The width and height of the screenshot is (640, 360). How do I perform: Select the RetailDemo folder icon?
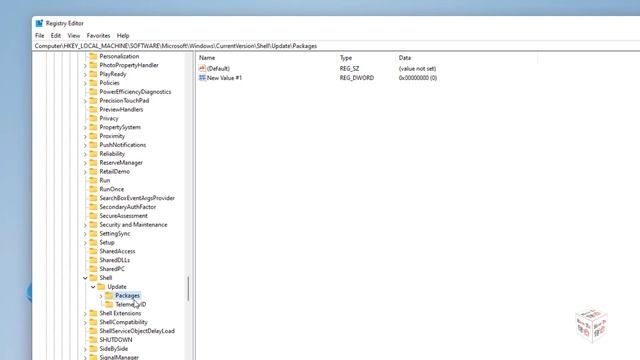pos(93,171)
